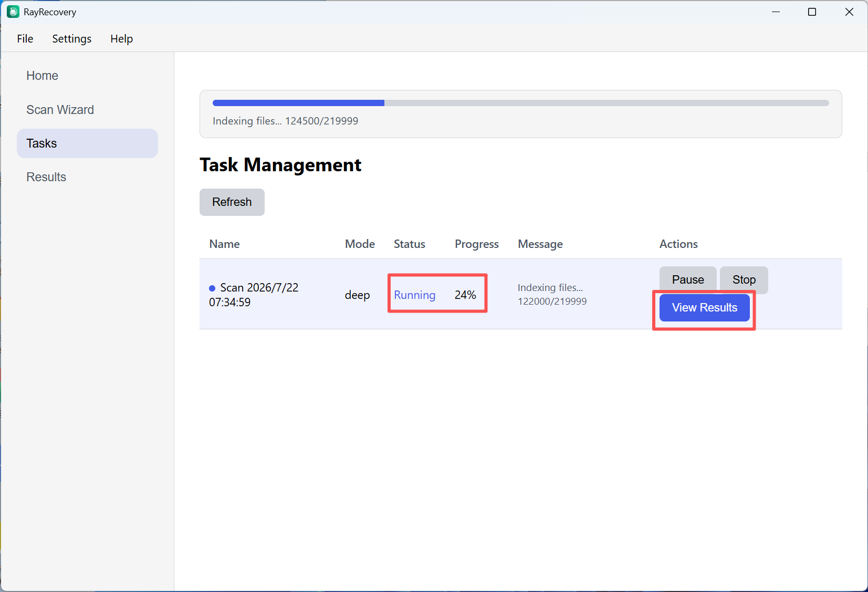
Task: Stop the running scan task
Action: (x=744, y=279)
